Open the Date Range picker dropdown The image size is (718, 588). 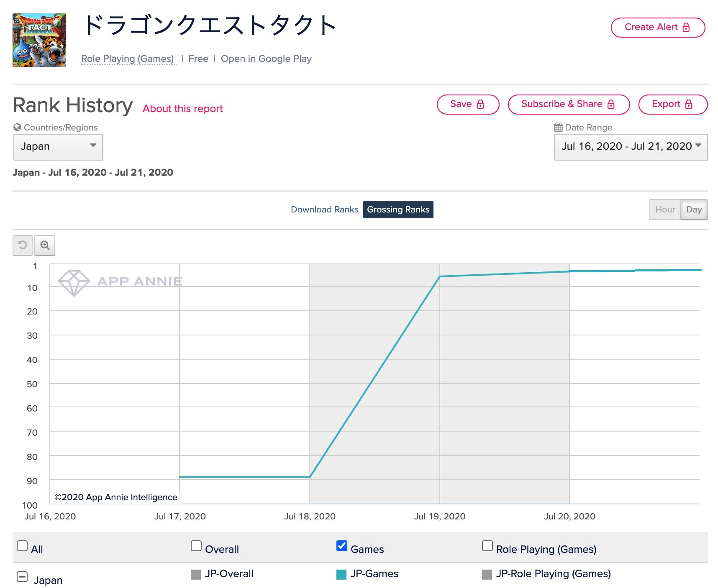tap(631, 147)
